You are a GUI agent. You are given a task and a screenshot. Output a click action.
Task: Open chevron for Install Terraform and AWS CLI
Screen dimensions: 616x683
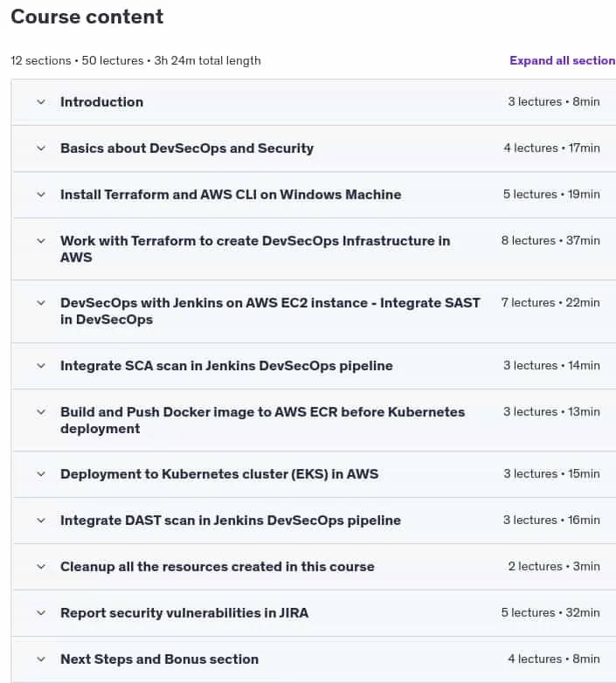41,195
